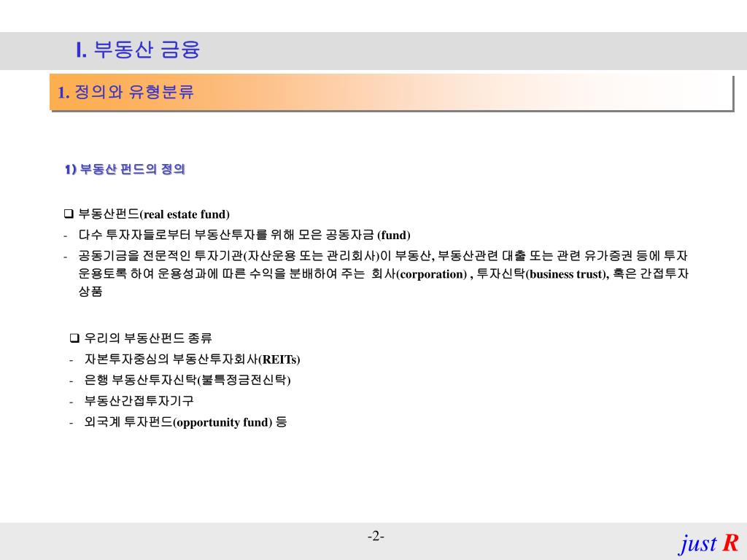Select the heading '우리의 부동산펀드 종류'
747x560 pixels.
tap(148, 338)
